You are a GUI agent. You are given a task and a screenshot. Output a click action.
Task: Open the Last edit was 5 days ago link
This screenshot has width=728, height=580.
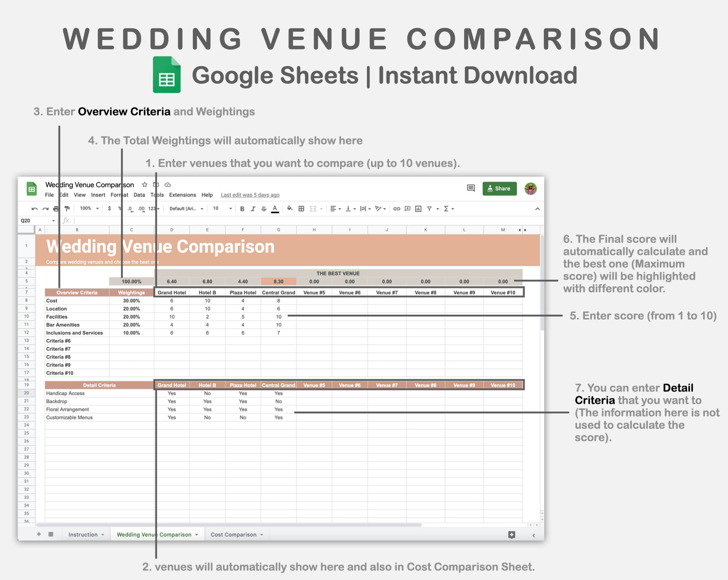(250, 195)
